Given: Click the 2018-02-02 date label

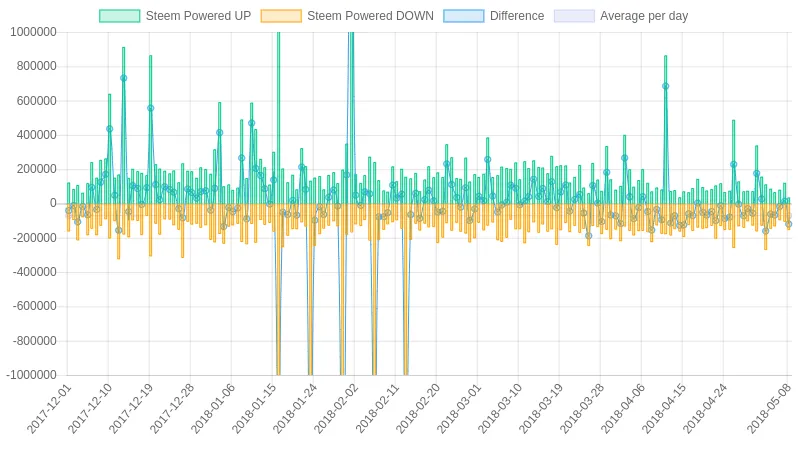Looking at the screenshot, I should point(336,409).
